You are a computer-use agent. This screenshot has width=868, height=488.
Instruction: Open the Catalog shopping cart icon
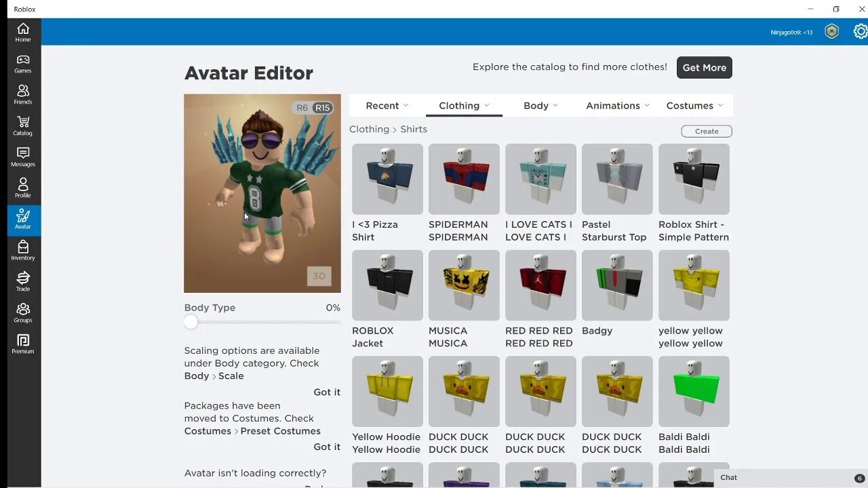click(23, 126)
